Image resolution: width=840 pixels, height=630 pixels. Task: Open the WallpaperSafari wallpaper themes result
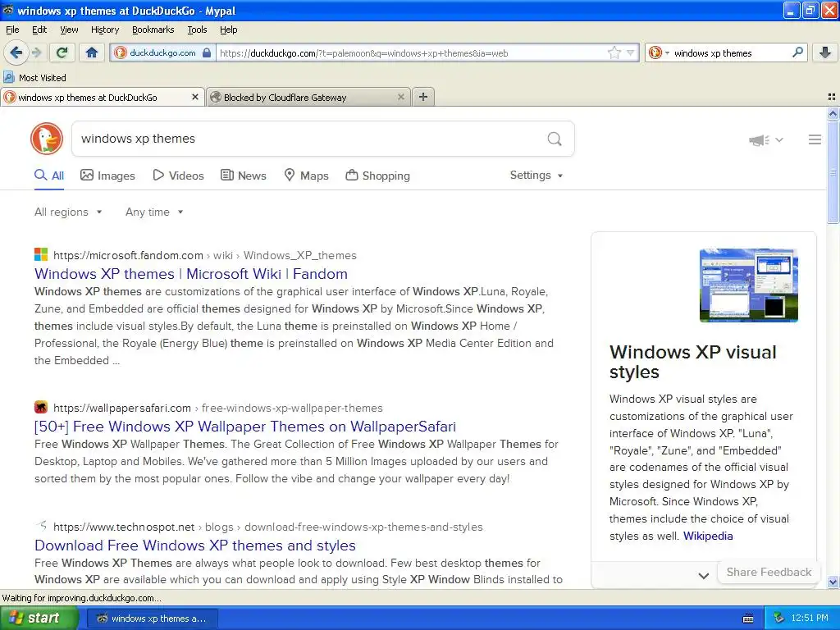(x=244, y=426)
